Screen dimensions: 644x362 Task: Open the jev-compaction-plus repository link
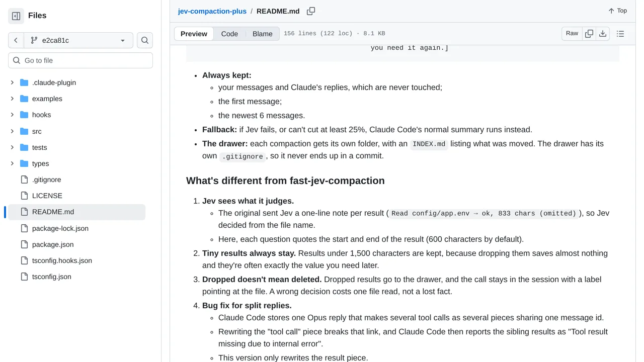tap(212, 11)
